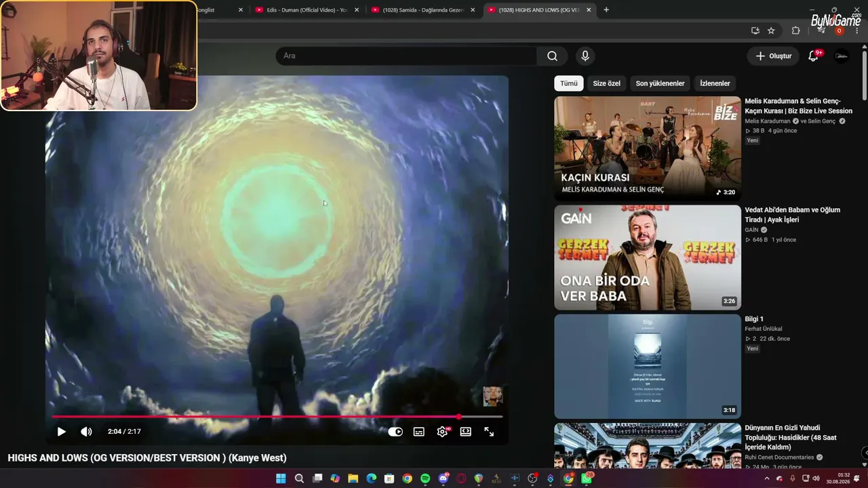The width and height of the screenshot is (868, 488).
Task: Toggle the autoplay switch in the player
Action: tap(395, 432)
